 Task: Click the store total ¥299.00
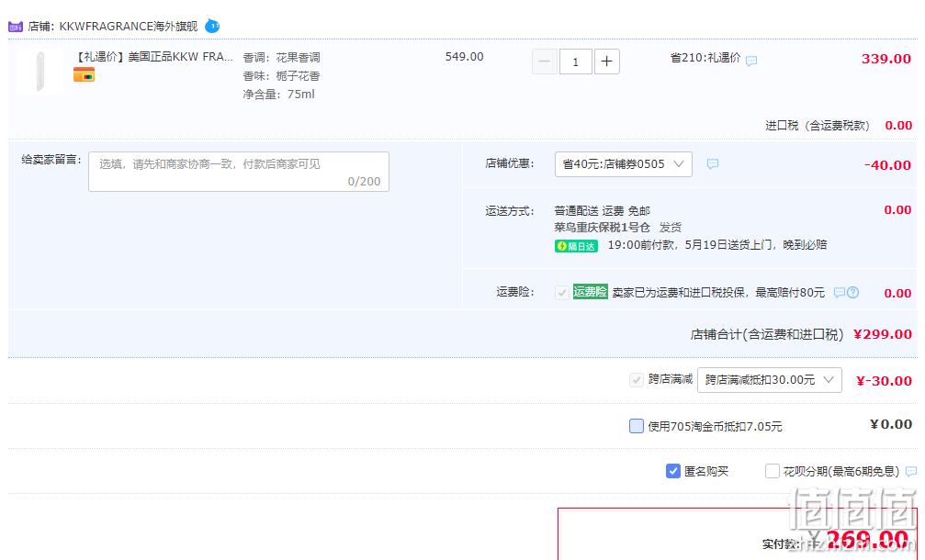(883, 334)
